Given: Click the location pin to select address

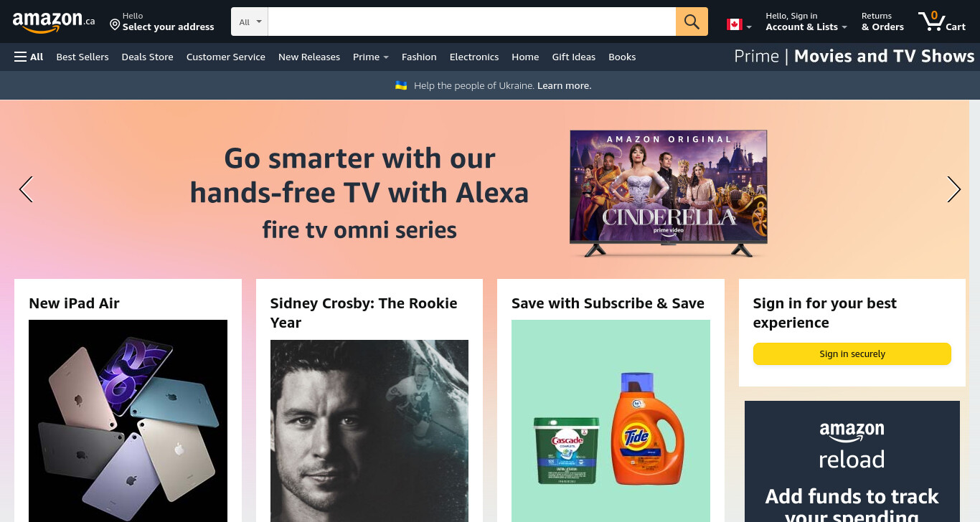Looking at the screenshot, I should point(115,25).
